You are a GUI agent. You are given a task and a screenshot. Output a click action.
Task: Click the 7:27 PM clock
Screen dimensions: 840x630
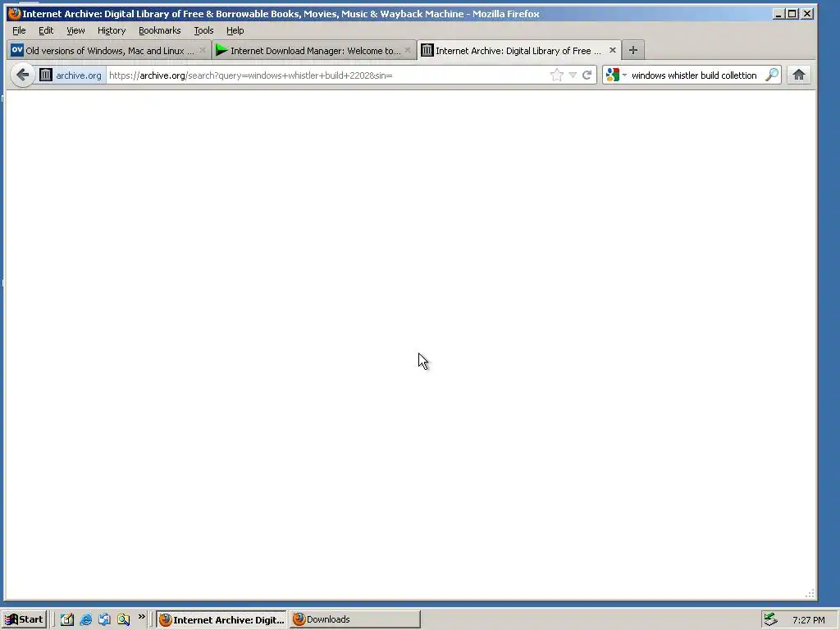(x=808, y=620)
